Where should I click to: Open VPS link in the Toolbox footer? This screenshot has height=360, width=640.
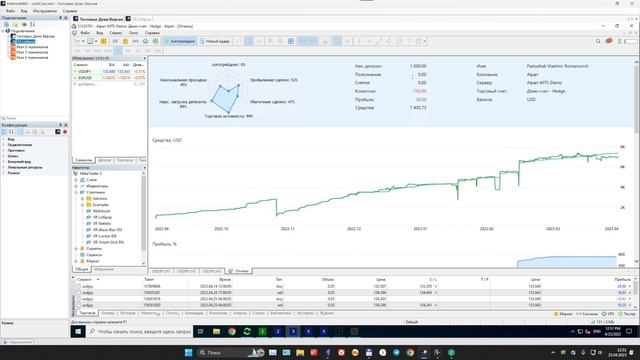click(x=608, y=314)
